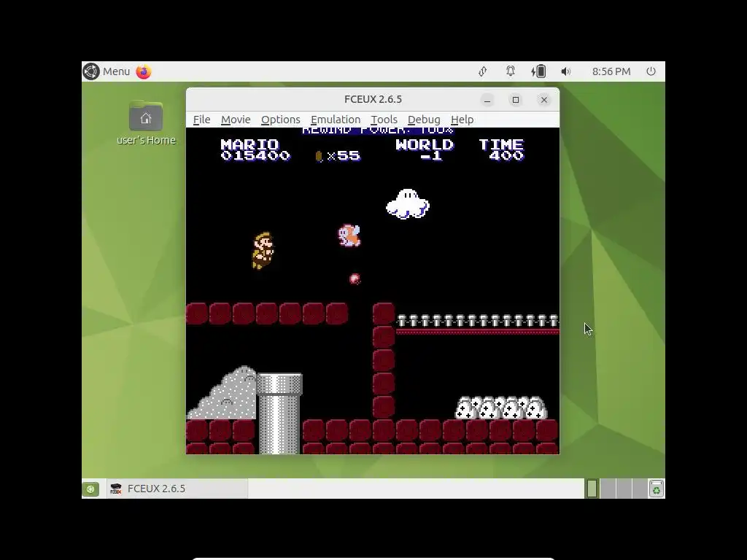Click the WORLD -1 indicator
747x560 pixels.
tap(425, 150)
